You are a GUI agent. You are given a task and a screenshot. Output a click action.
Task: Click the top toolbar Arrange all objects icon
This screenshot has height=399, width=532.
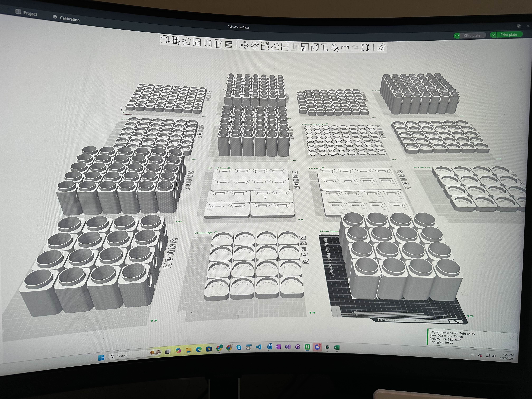(197, 42)
